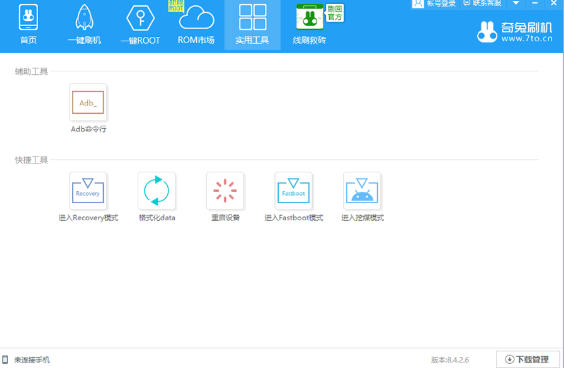Open the title bar dropdown menu arrow
Image resolution: width=564 pixels, height=368 pixels.
coord(516,3)
